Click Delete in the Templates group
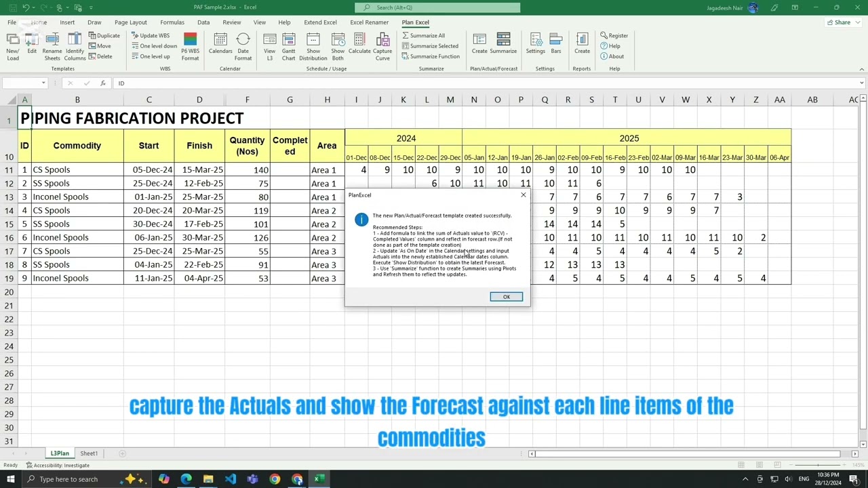868x488 pixels. click(100, 56)
